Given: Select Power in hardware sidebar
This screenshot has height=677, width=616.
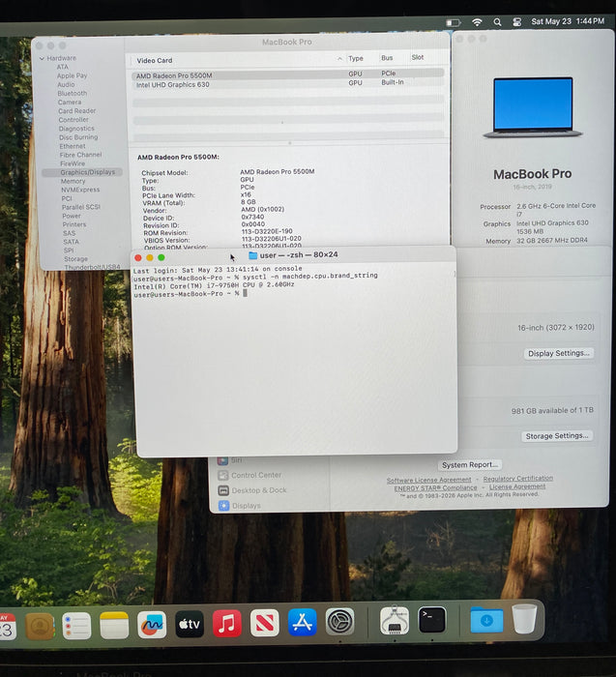Looking at the screenshot, I should (72, 216).
